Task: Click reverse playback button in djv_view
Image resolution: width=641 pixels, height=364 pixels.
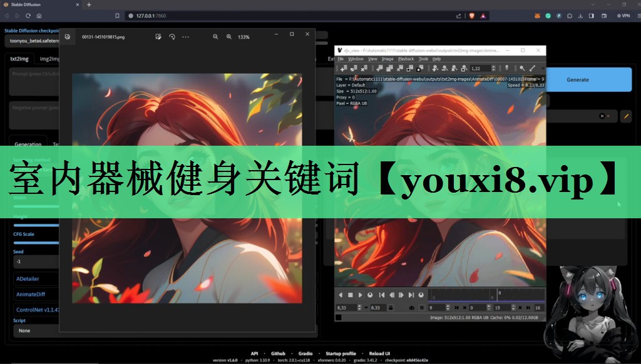Action: (x=341, y=295)
